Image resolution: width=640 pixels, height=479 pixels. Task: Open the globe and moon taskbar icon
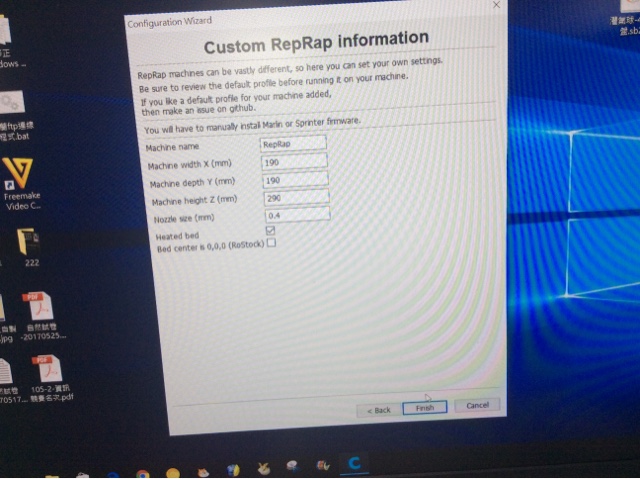233,470
